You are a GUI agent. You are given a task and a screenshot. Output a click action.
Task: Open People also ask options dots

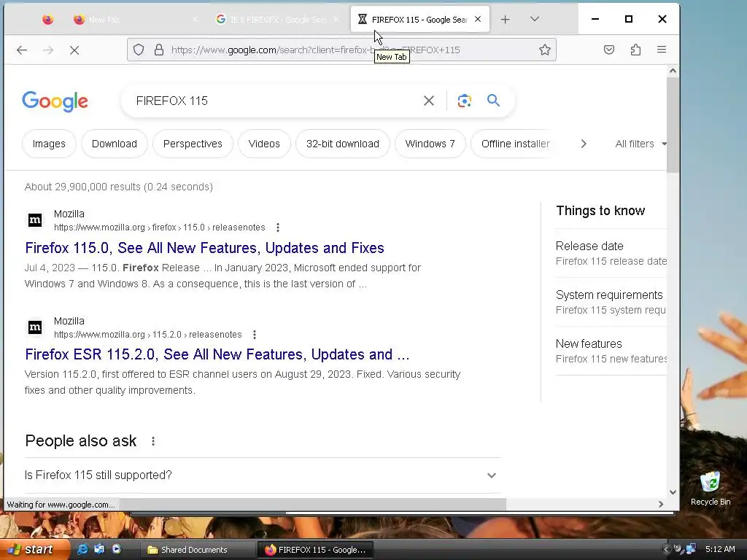[x=153, y=441]
